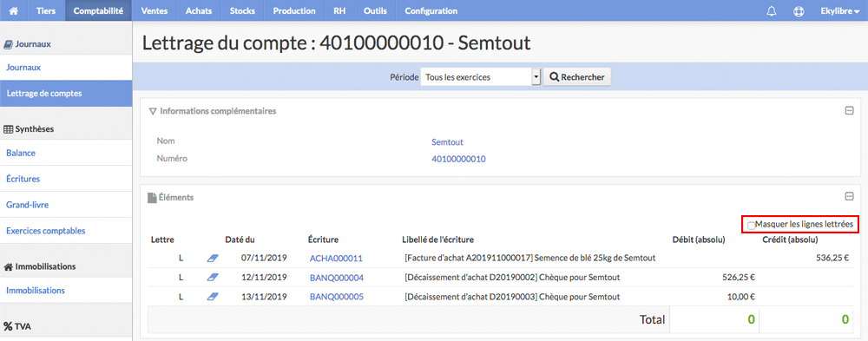This screenshot has height=341, width=868.
Task: Open the Semtout name link
Action: [447, 142]
